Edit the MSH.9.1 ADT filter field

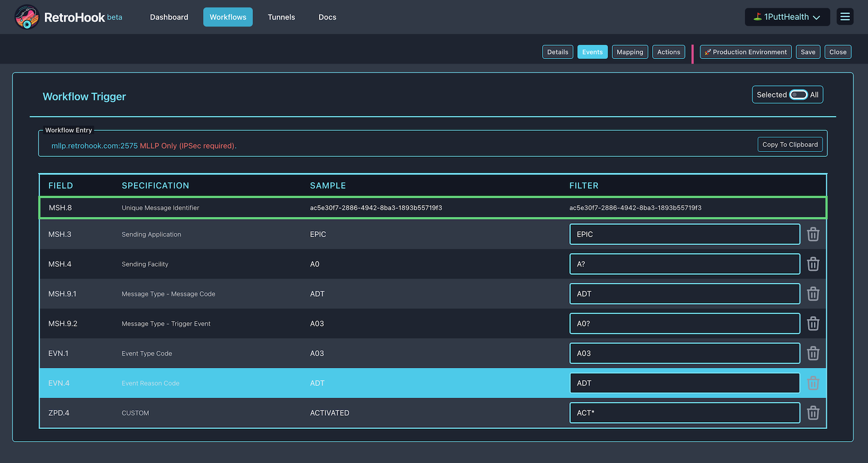click(685, 294)
